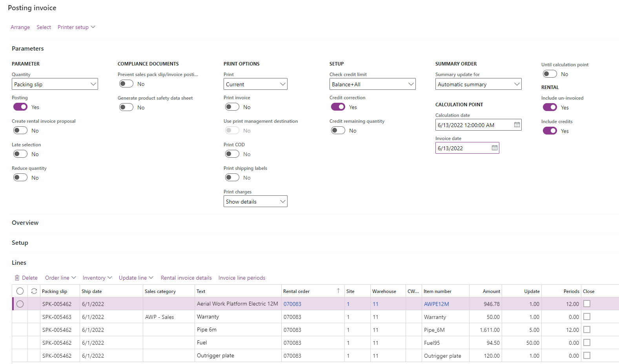
Task: Expand the Overview section
Action: coord(25,222)
